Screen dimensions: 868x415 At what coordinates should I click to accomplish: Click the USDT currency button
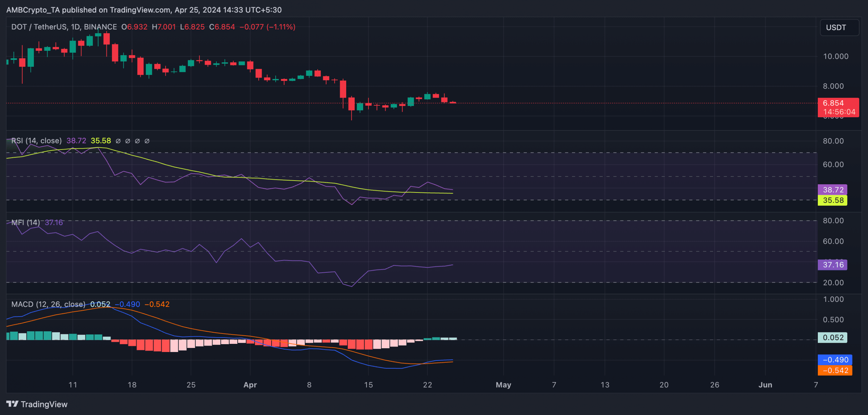tap(839, 27)
